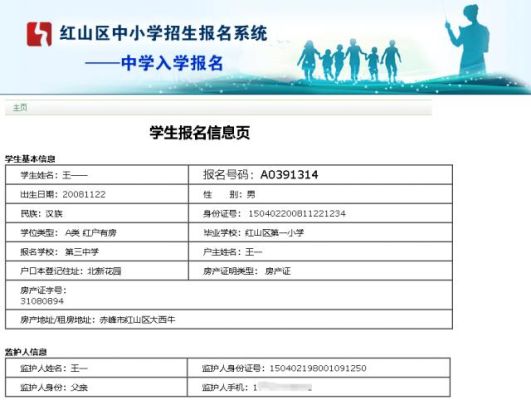531x400 pixels.
Task: Select 报名学校 第三中学 cell
Action: [97, 252]
